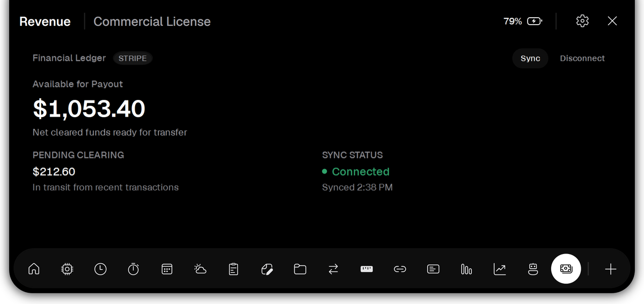Click the Sync button

(530, 58)
